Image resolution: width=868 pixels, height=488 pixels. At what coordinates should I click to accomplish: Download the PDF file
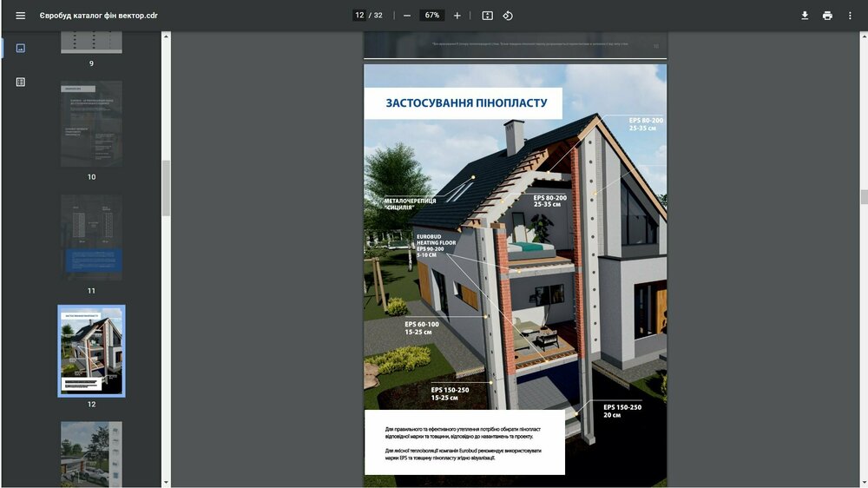[x=805, y=16]
